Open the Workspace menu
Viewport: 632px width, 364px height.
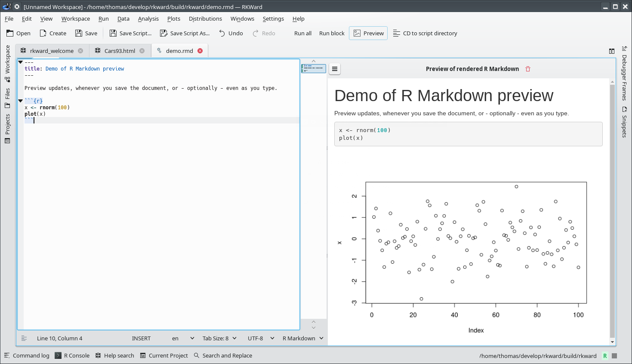[x=76, y=19]
